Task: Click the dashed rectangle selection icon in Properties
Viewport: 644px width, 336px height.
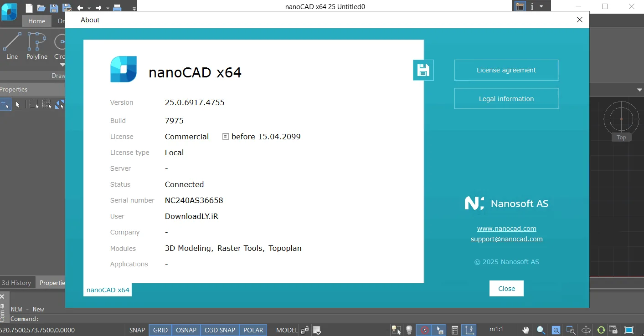Action: point(33,105)
